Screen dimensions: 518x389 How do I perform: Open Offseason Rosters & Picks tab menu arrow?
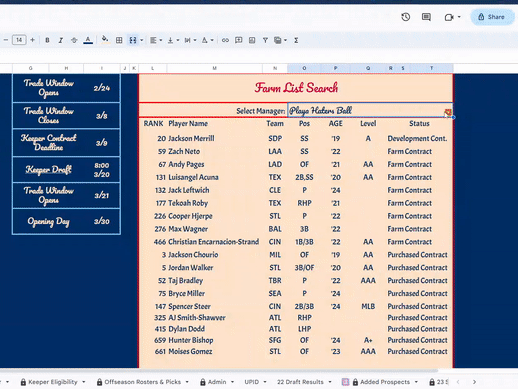tap(187, 382)
